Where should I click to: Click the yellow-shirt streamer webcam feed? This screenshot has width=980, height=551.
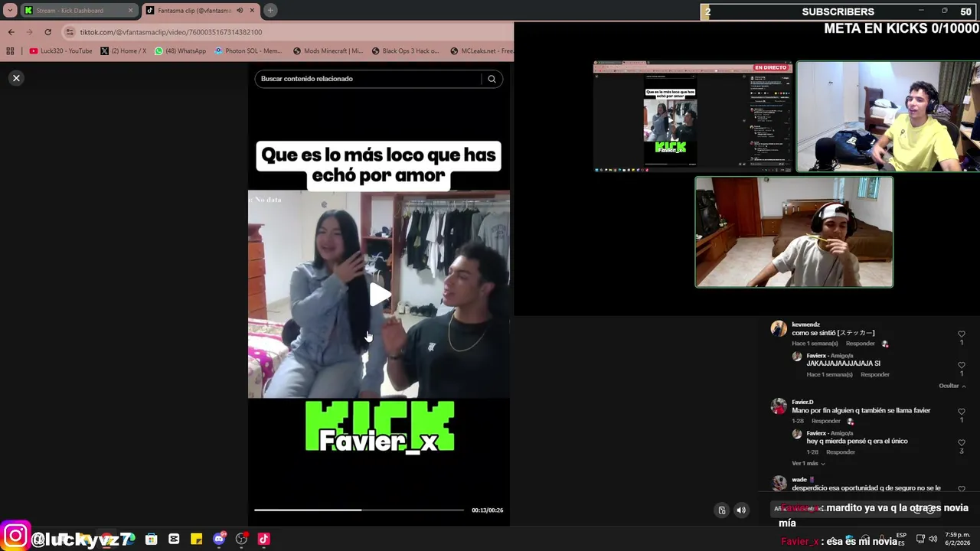tap(888, 117)
